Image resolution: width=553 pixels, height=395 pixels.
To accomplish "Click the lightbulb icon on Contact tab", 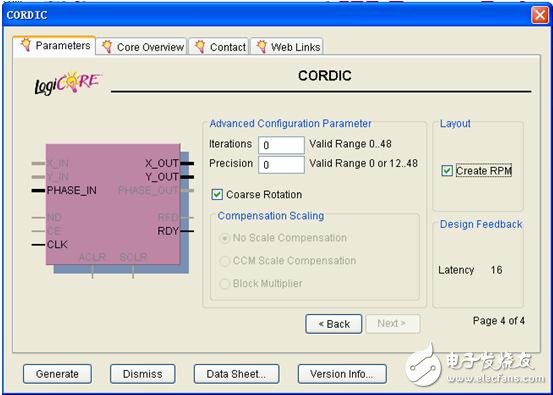I will (200, 47).
